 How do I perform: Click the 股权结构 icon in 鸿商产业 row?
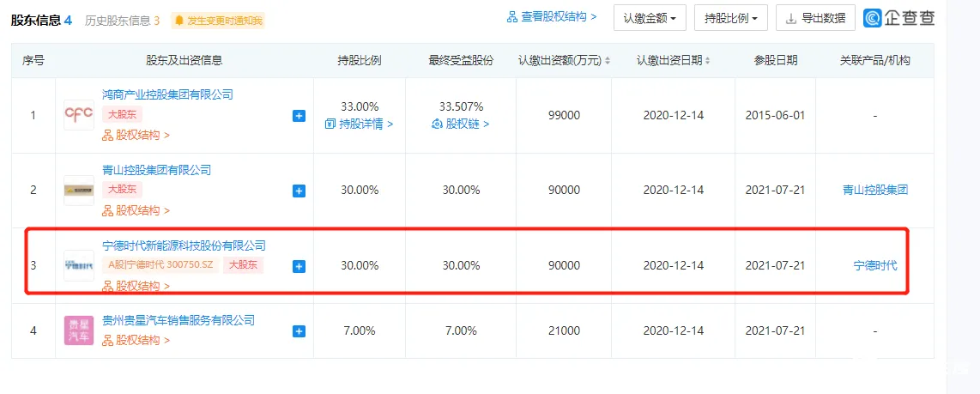107,135
